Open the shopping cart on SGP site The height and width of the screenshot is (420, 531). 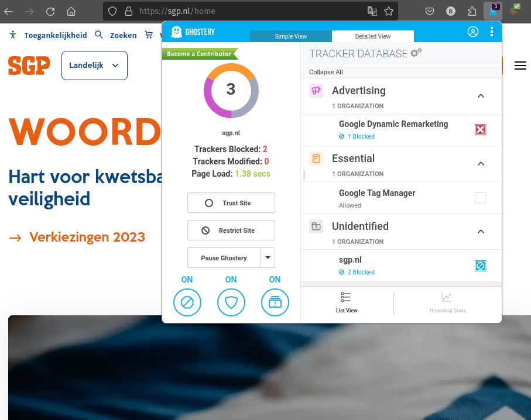pyautogui.click(x=149, y=35)
